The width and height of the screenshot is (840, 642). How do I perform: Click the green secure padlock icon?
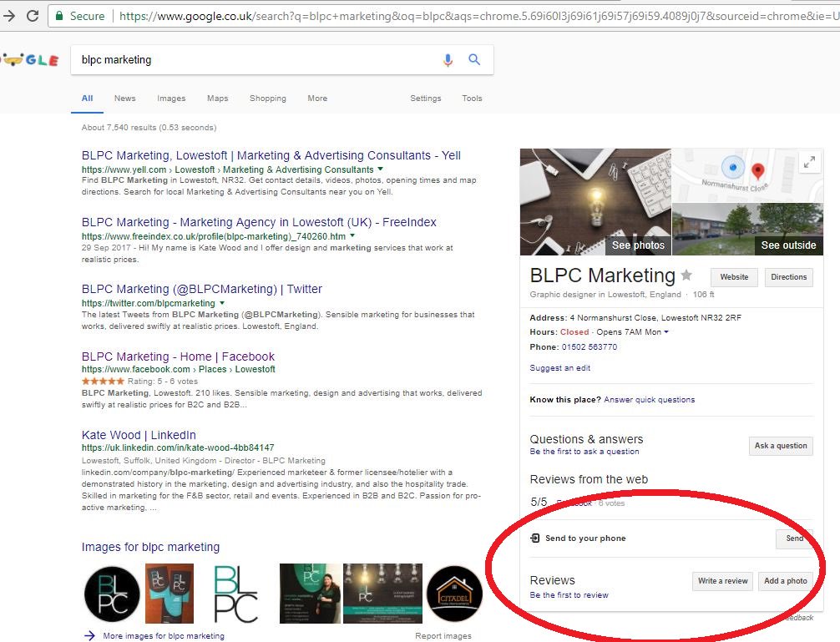tap(59, 16)
